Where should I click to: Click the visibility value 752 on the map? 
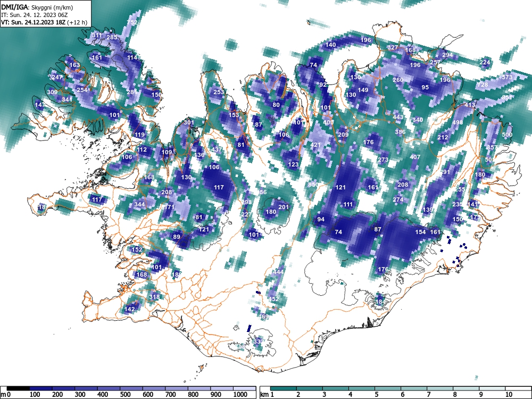click(132, 22)
